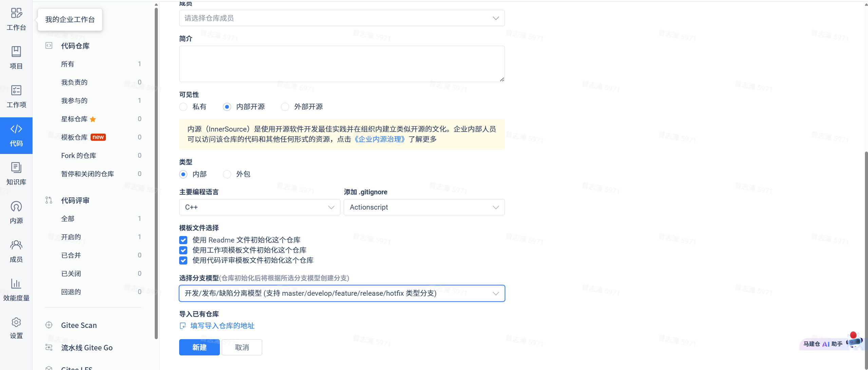Screen dimensions: 868x370
Task: Choose the 外包 type radio button
Action: pos(227,174)
